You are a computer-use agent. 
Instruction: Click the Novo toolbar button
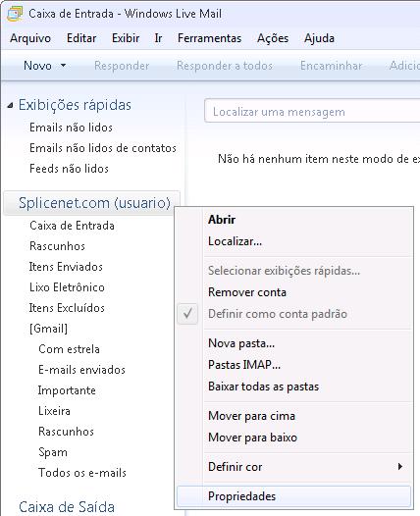point(37,66)
